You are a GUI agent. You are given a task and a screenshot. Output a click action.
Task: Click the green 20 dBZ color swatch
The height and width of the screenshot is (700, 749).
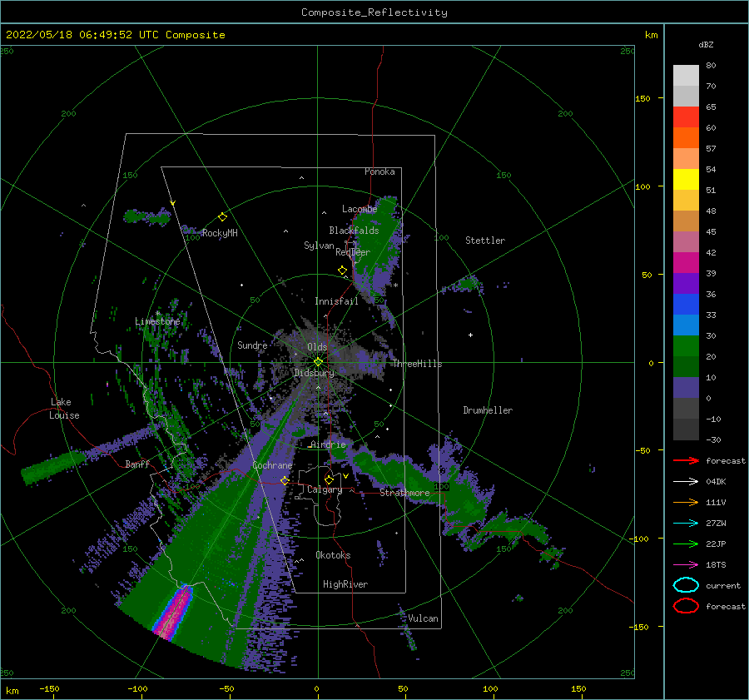tap(686, 346)
